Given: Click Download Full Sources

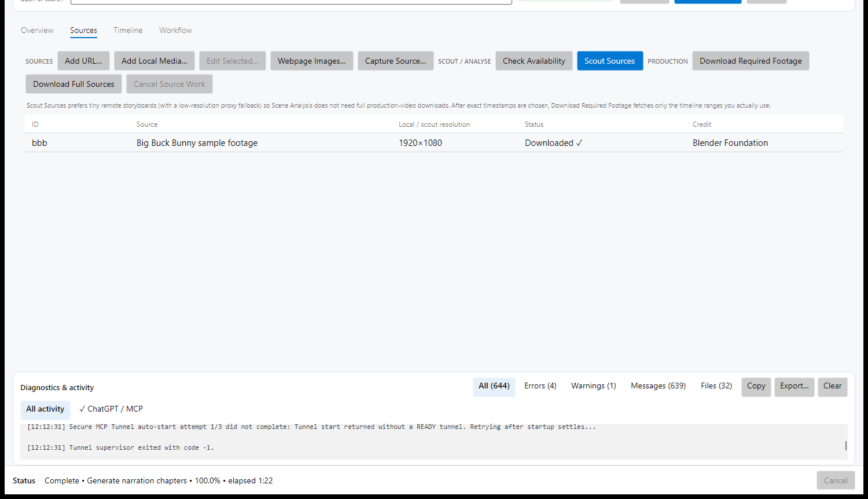Looking at the screenshot, I should (73, 84).
